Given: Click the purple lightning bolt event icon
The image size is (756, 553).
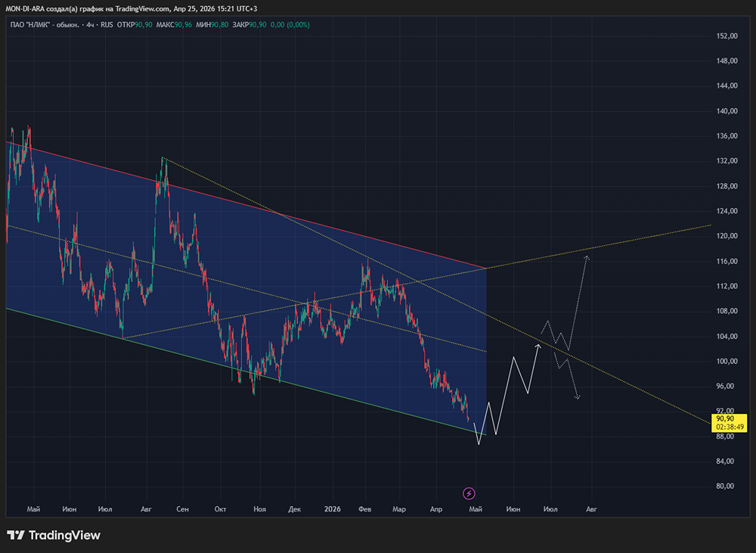Looking at the screenshot, I should [x=469, y=494].
